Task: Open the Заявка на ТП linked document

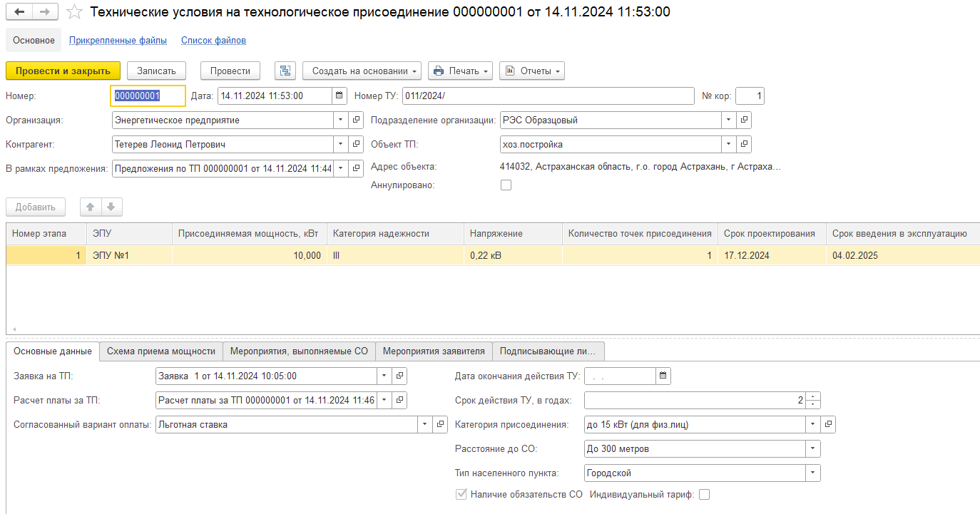Action: tap(400, 376)
